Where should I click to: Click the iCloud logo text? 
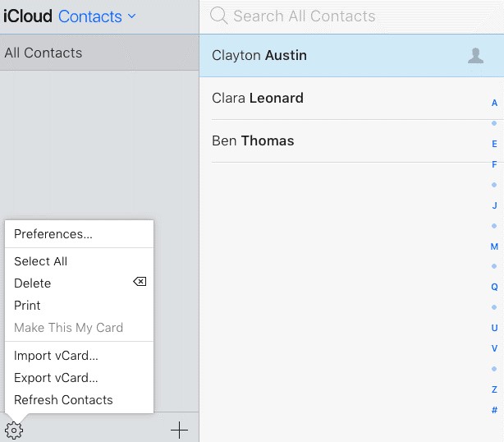[28, 16]
